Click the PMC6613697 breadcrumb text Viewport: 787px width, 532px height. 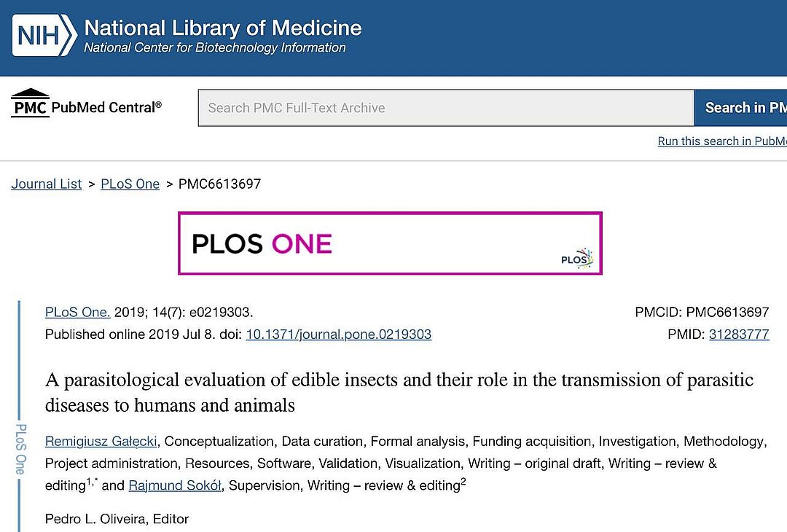pyautogui.click(x=219, y=184)
